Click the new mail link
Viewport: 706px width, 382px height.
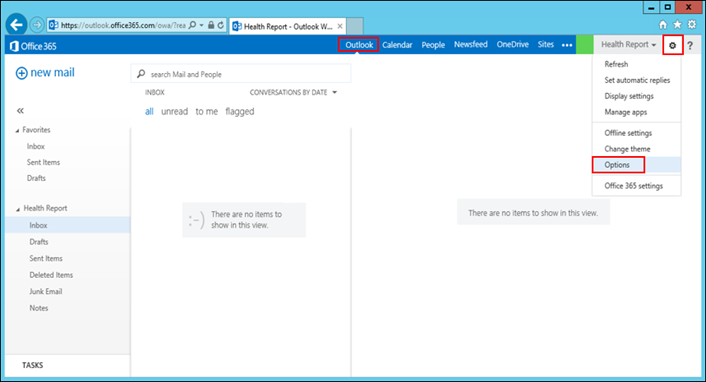pos(52,73)
